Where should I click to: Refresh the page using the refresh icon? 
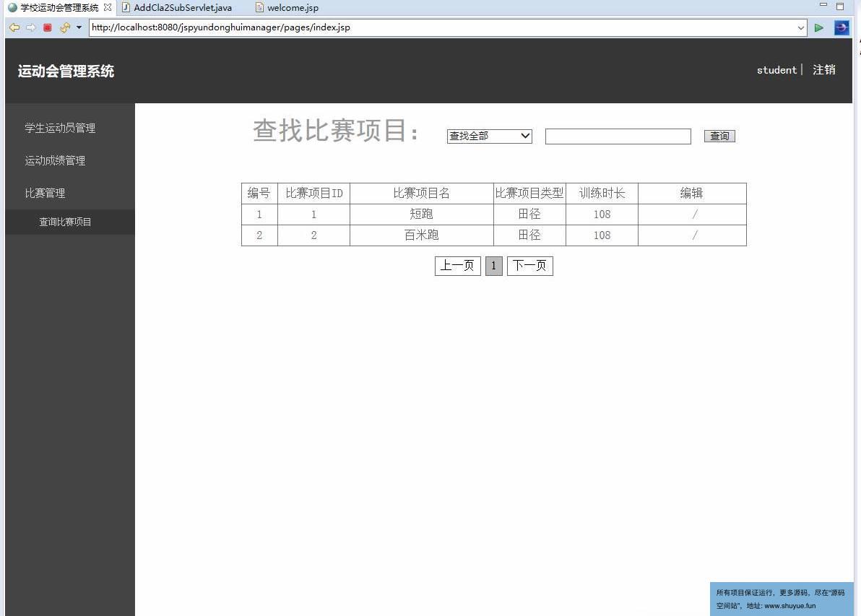(x=65, y=27)
